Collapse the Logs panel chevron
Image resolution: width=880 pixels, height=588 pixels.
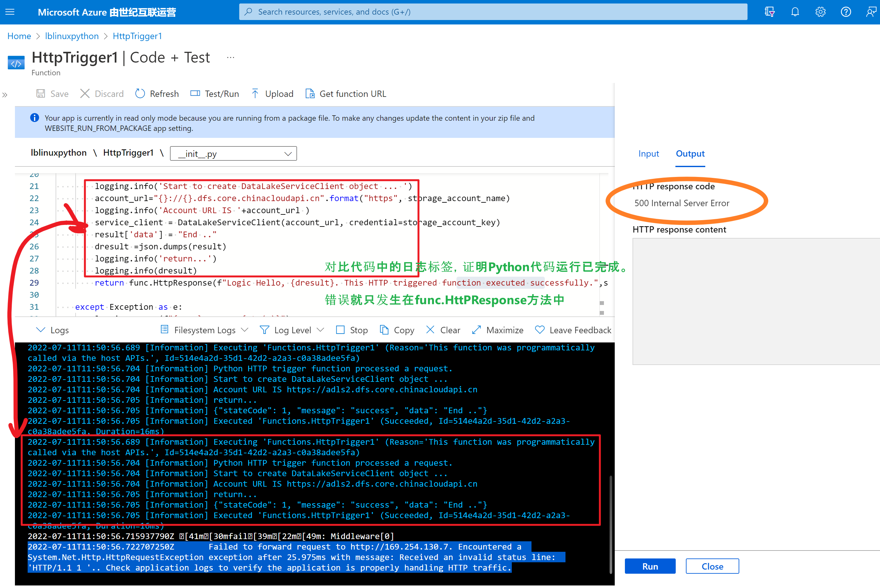(x=40, y=330)
